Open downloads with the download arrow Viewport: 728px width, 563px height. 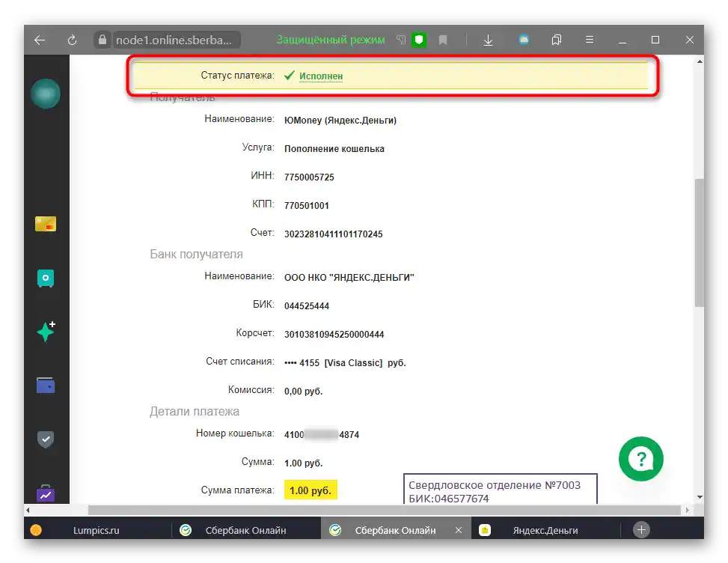point(488,40)
